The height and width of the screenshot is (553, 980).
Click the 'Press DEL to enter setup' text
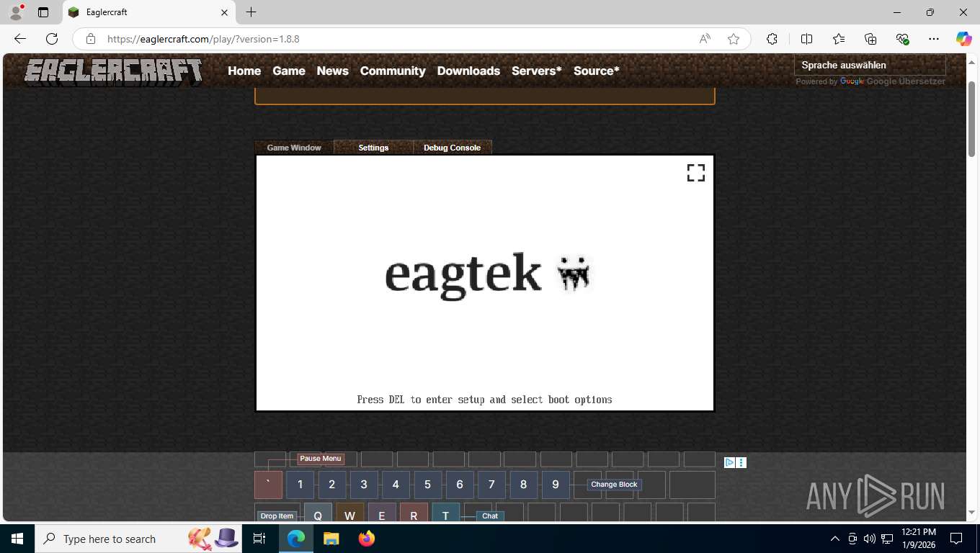(484, 400)
